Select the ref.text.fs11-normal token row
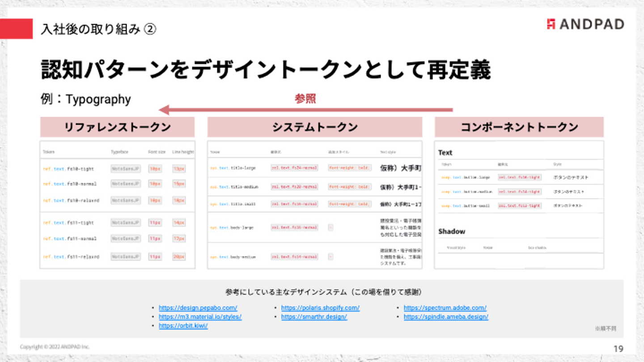644x362 pixels. (x=117, y=239)
